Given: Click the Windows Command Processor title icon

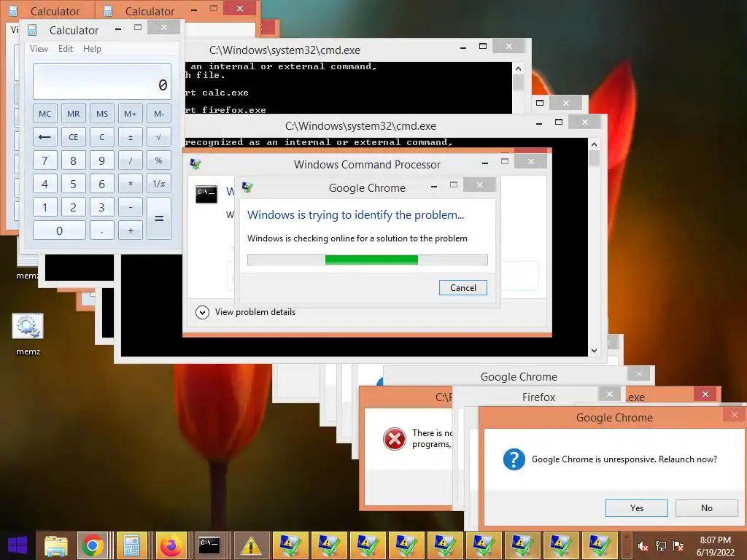Looking at the screenshot, I should click(x=196, y=164).
